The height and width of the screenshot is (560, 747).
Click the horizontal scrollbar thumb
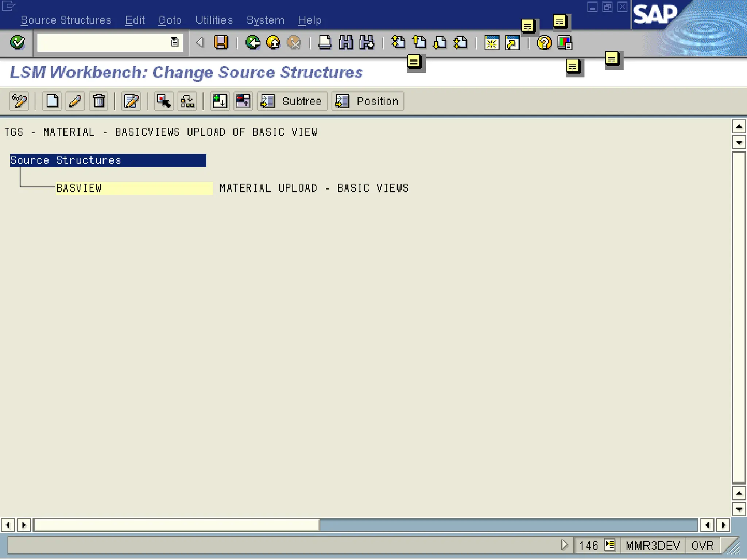click(x=177, y=525)
